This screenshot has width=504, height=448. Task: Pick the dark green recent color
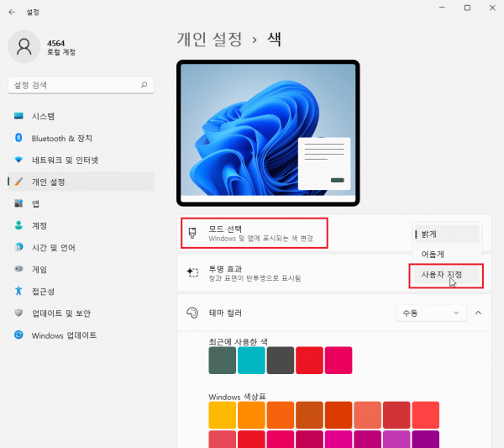coord(222,361)
